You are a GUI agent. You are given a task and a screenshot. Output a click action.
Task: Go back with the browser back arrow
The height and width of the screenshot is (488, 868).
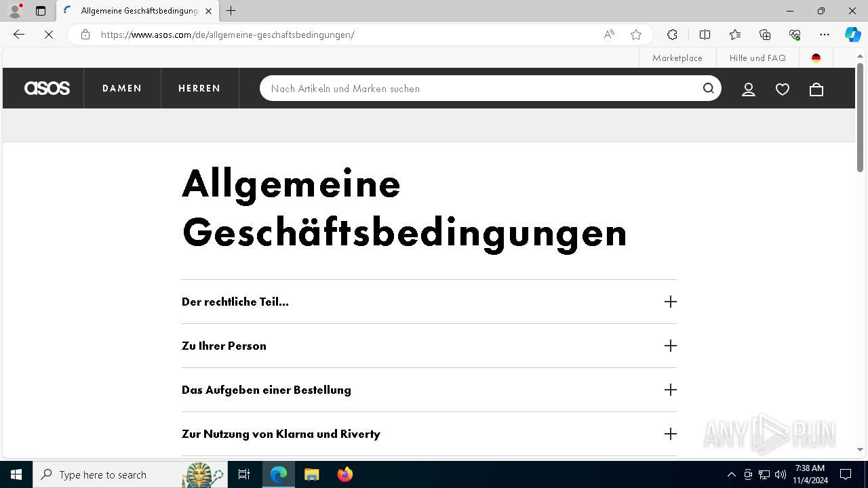pyautogui.click(x=19, y=35)
